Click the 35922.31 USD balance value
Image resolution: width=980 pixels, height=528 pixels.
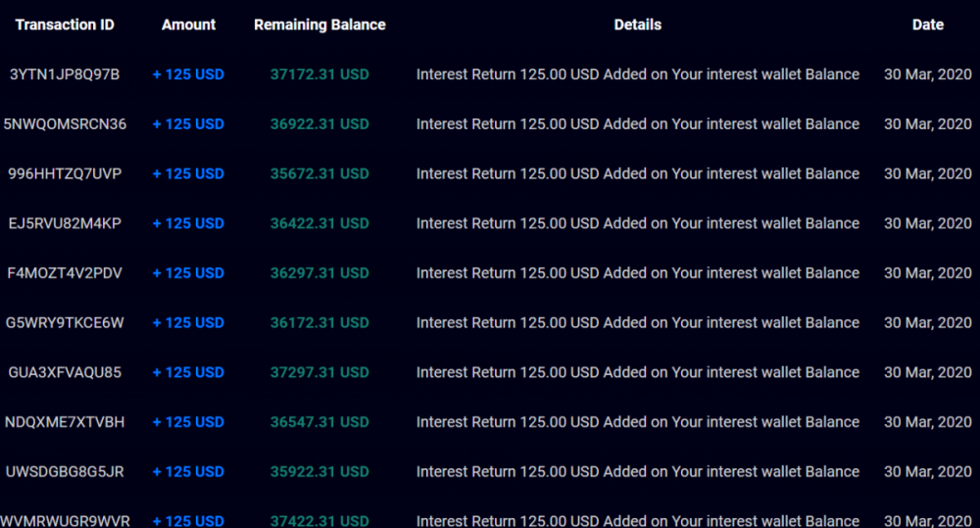(x=319, y=472)
